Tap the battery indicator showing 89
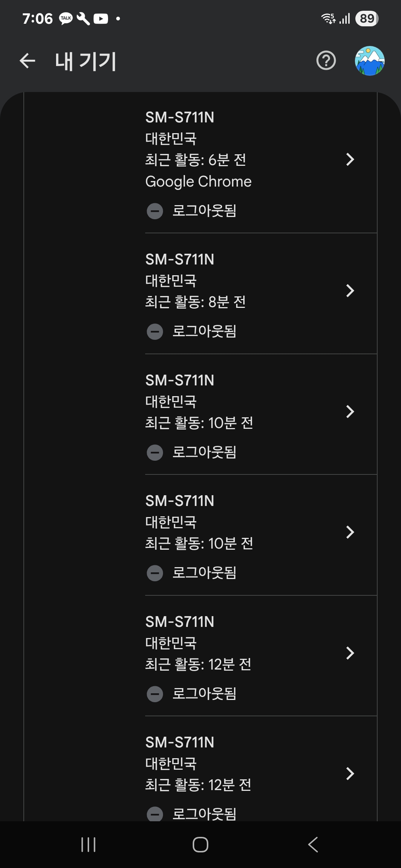Screen dimensions: 401x868 [366, 19]
